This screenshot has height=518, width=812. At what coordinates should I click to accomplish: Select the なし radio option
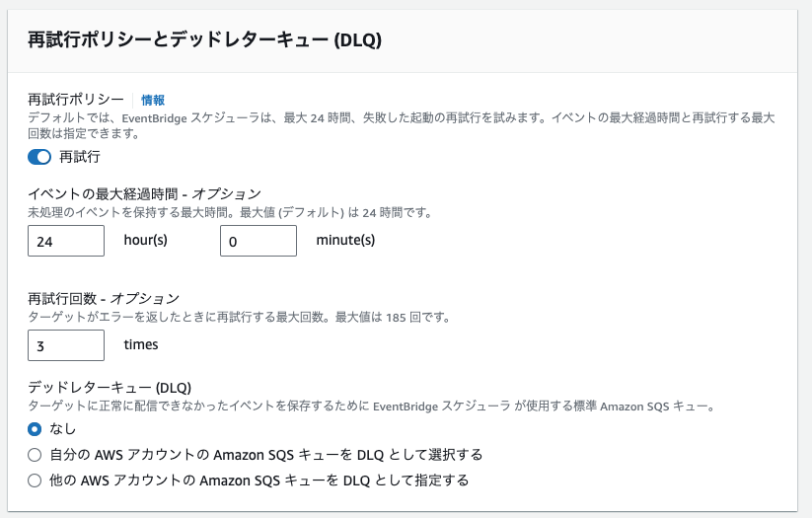coord(36,428)
